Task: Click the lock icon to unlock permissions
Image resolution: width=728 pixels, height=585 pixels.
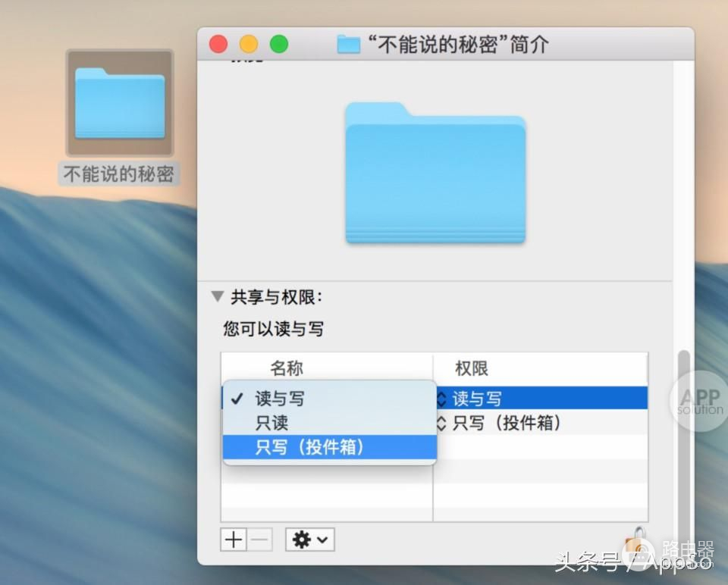Action: pyautogui.click(x=635, y=542)
